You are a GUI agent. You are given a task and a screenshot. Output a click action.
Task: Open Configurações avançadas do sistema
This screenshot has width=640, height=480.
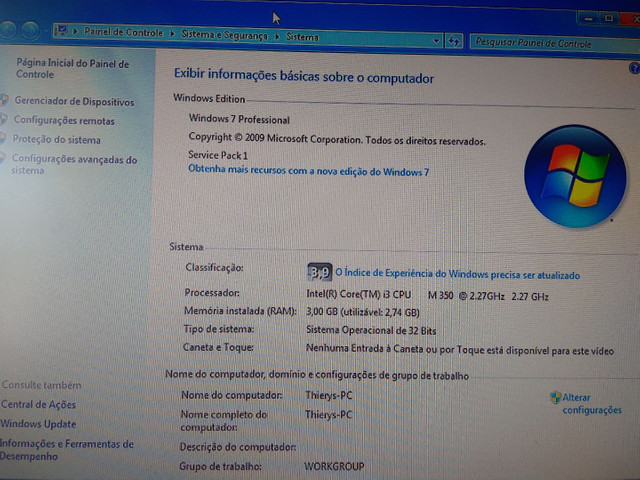[x=74, y=164]
